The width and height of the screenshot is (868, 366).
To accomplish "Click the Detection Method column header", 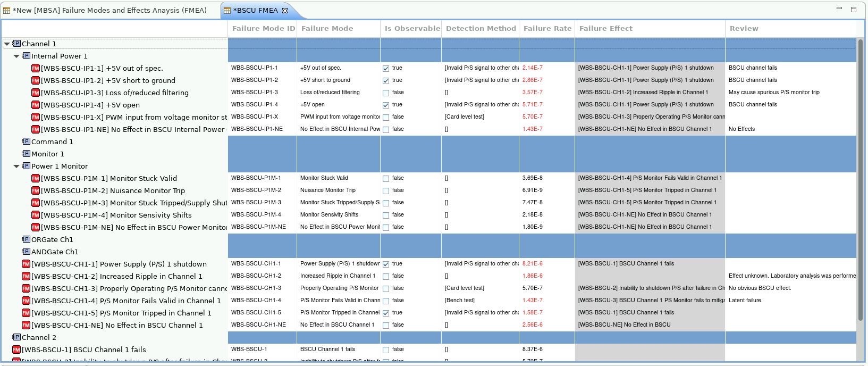I will (x=481, y=29).
